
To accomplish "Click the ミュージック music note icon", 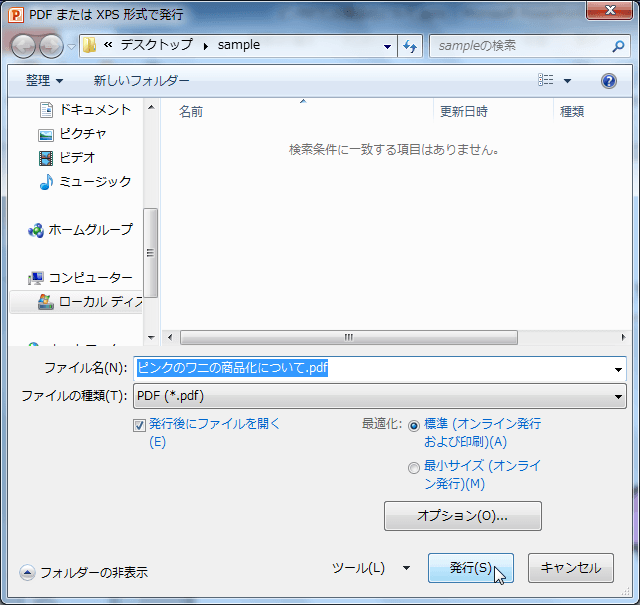I will coord(46,182).
